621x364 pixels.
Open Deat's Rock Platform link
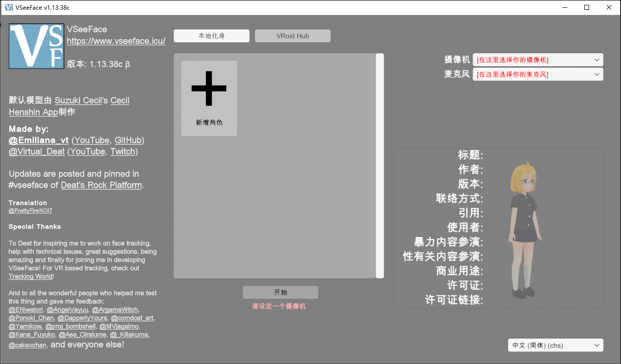click(x=101, y=185)
